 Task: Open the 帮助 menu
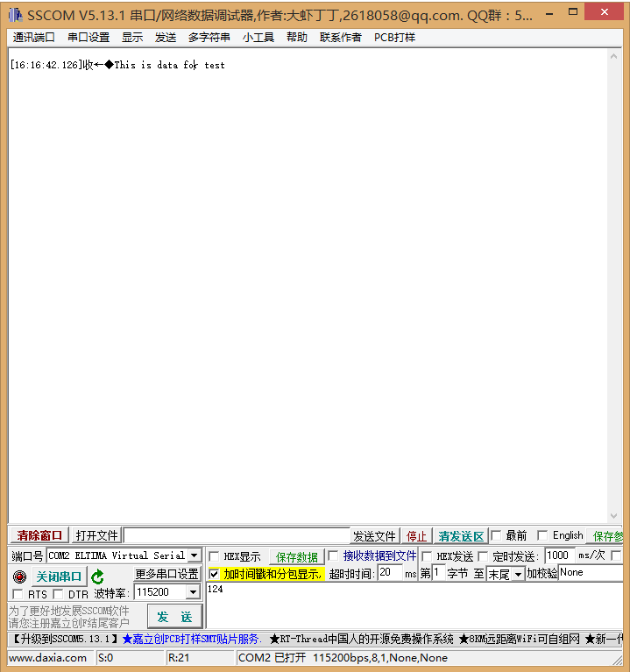tap(297, 38)
